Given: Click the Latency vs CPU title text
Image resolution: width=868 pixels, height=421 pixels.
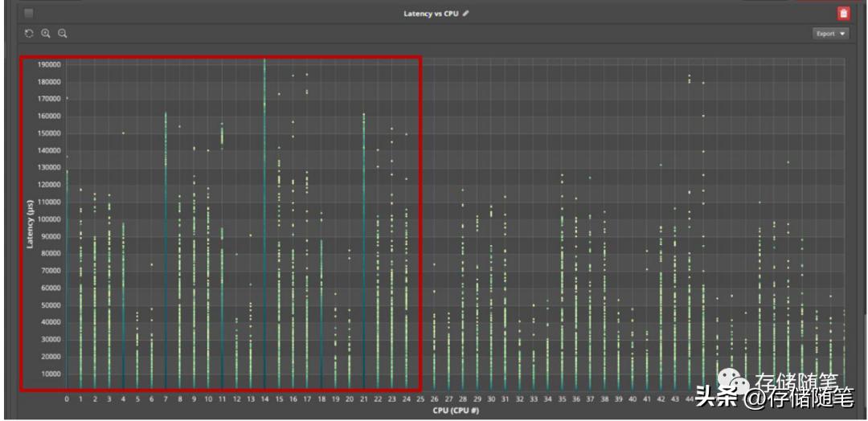Looking at the screenshot, I should 430,14.
